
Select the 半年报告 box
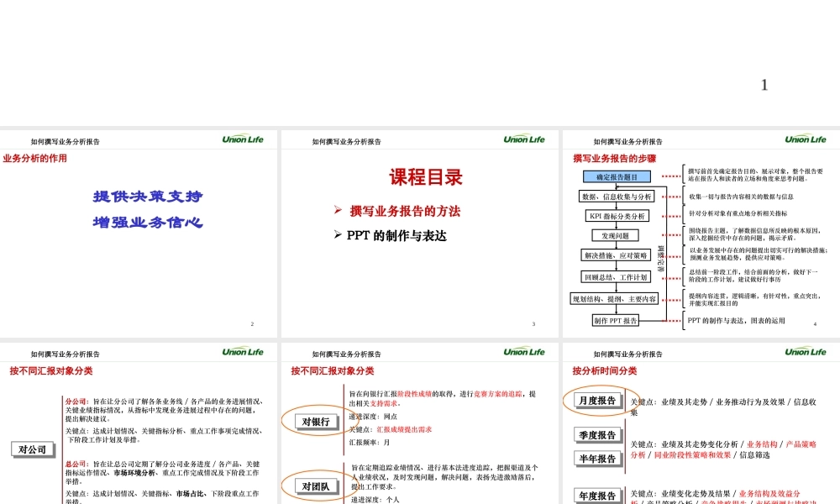(x=597, y=459)
